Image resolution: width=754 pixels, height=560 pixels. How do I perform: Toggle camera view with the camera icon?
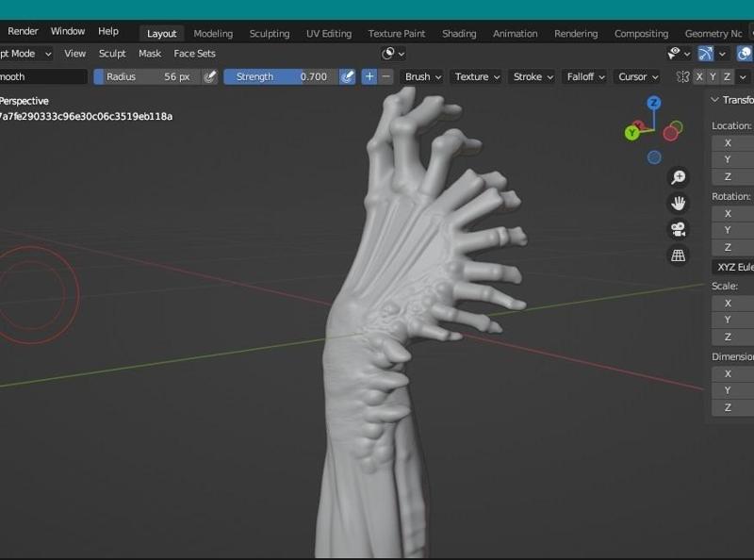pos(678,229)
